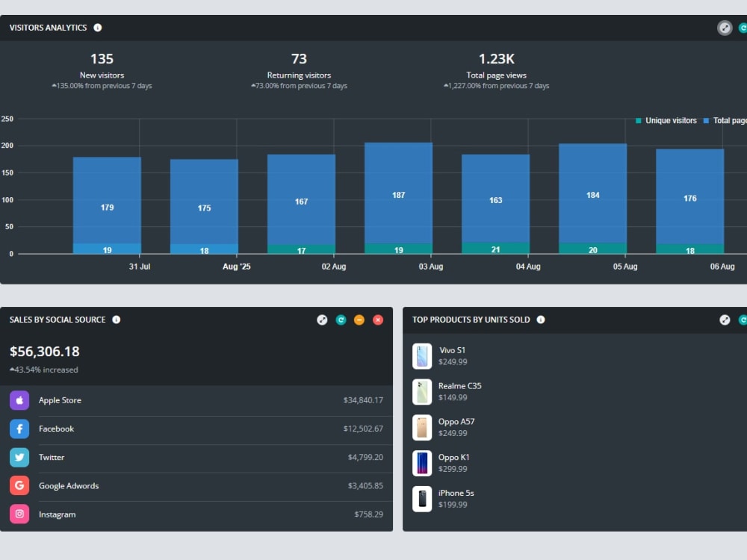This screenshot has height=560, width=747.
Task: Click the $12,502.67 Facebook amount
Action: [x=363, y=429]
